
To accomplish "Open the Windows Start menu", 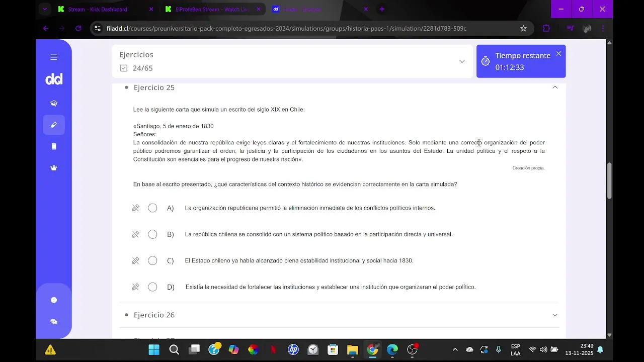I will 154,350.
